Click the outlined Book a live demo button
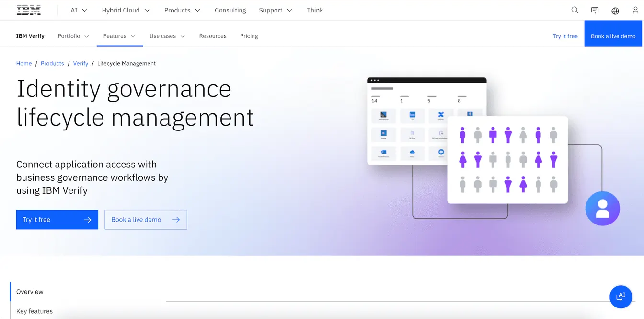Viewport: 644px width, 319px height. pos(146,220)
